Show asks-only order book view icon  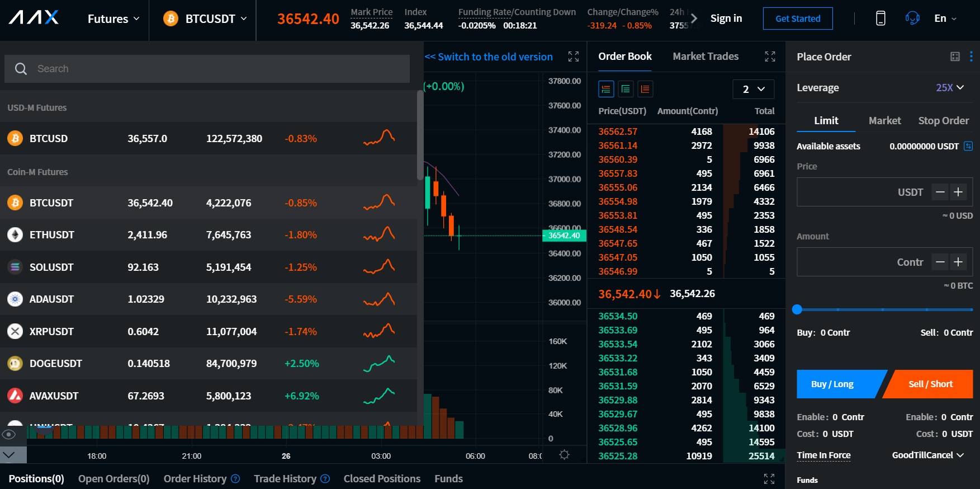pyautogui.click(x=645, y=89)
